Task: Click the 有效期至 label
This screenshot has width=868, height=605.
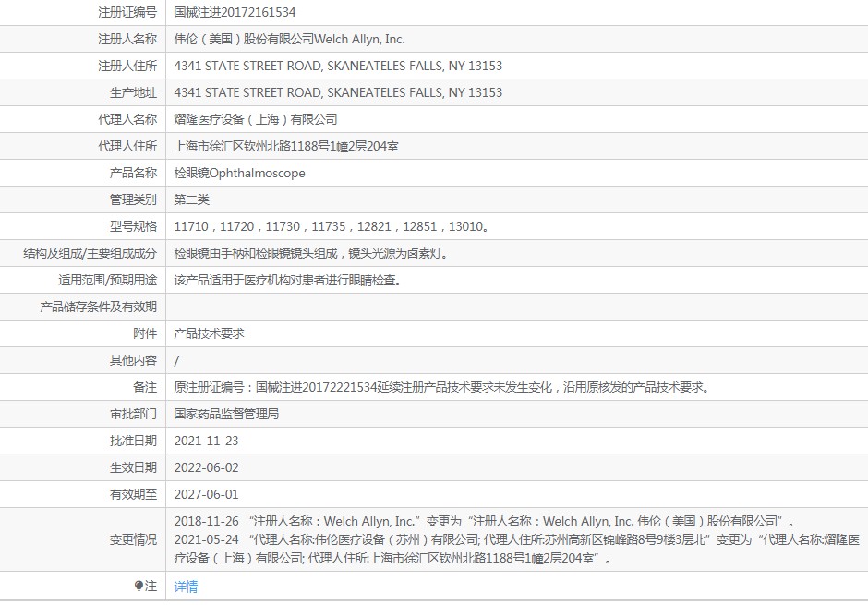Action: tap(133, 494)
